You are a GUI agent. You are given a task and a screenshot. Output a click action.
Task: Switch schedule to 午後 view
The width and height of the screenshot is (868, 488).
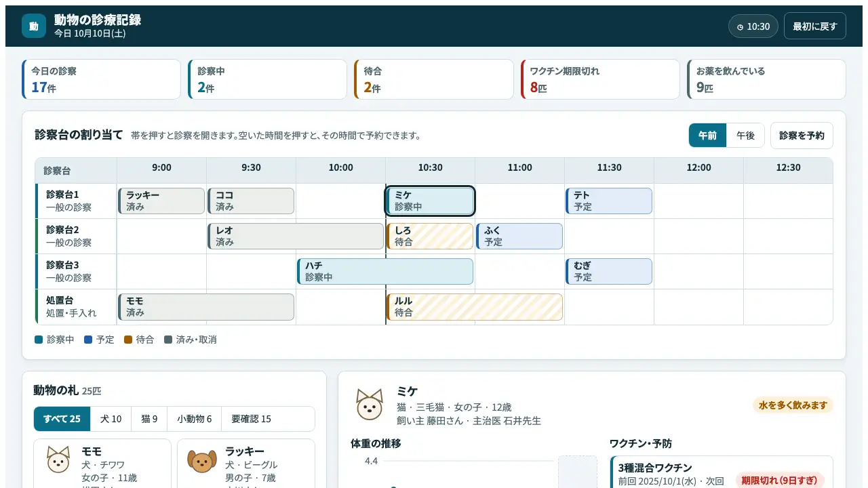(745, 136)
